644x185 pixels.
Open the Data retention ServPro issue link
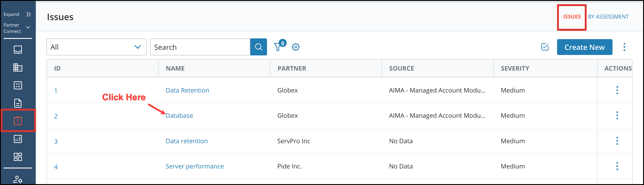(187, 141)
